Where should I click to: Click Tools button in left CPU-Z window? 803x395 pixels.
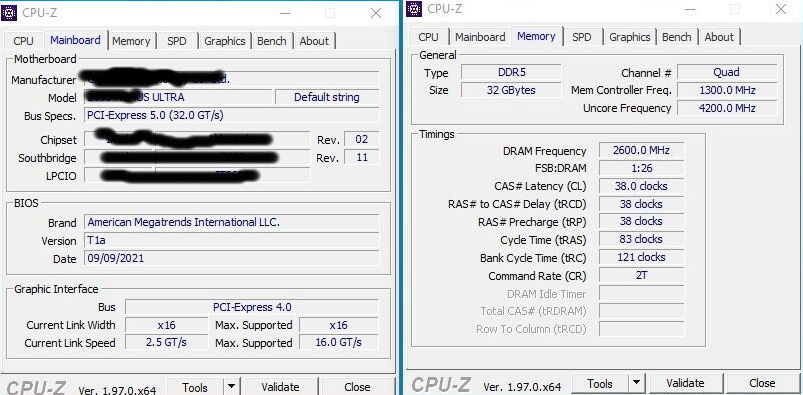click(x=195, y=387)
